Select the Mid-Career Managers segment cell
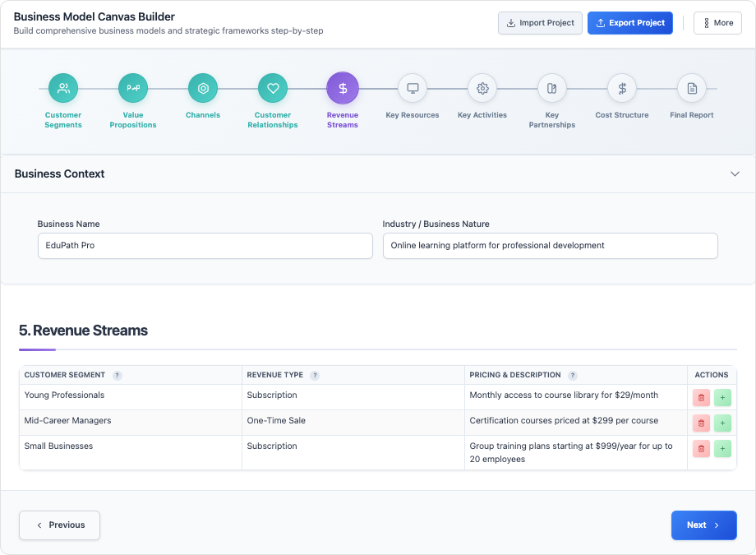Viewport: 756px width, 555px height. coord(131,423)
